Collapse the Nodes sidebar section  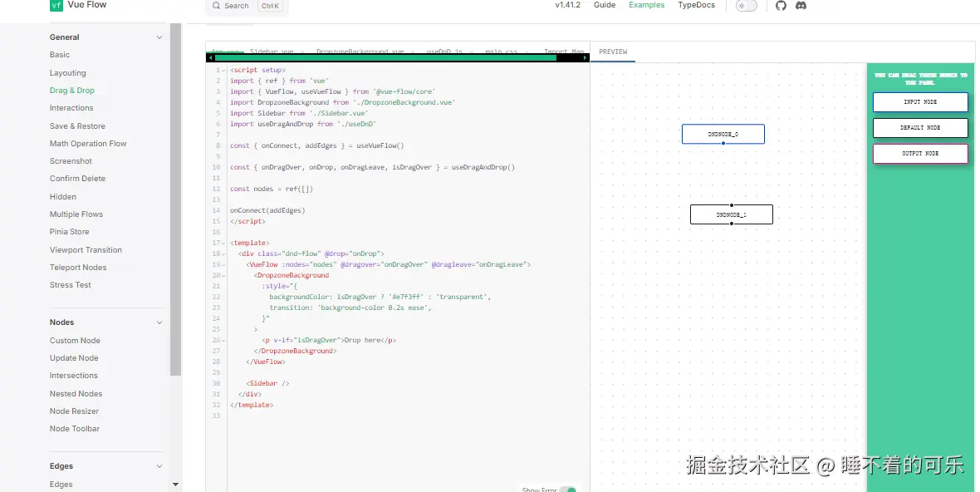(x=159, y=322)
